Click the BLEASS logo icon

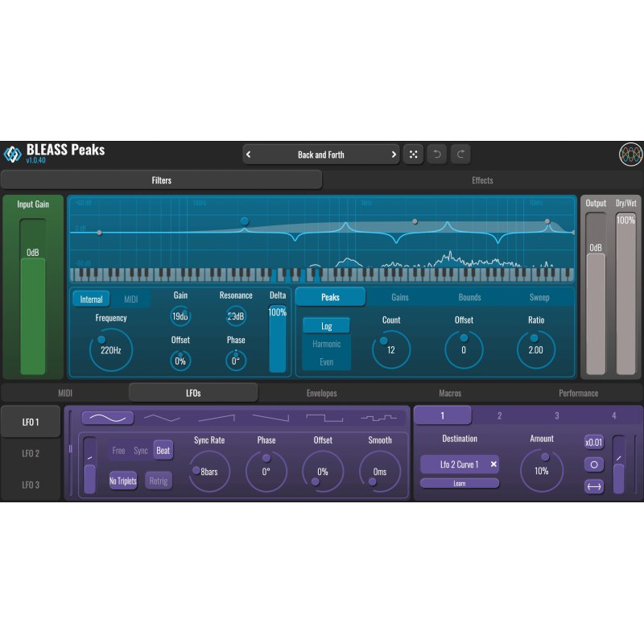coord(12,154)
